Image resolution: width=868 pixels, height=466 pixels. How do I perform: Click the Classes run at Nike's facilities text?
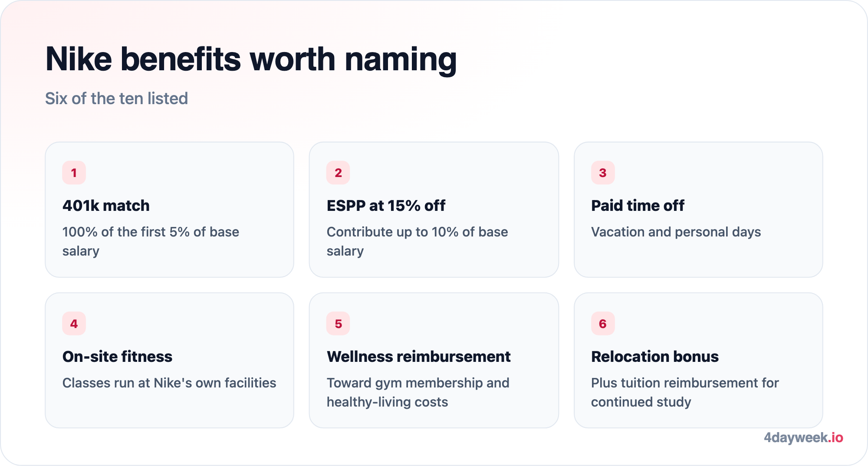[x=169, y=383]
